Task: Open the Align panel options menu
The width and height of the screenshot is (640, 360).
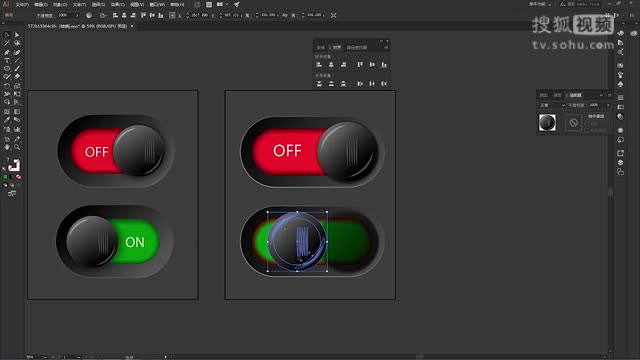Action: click(386, 47)
